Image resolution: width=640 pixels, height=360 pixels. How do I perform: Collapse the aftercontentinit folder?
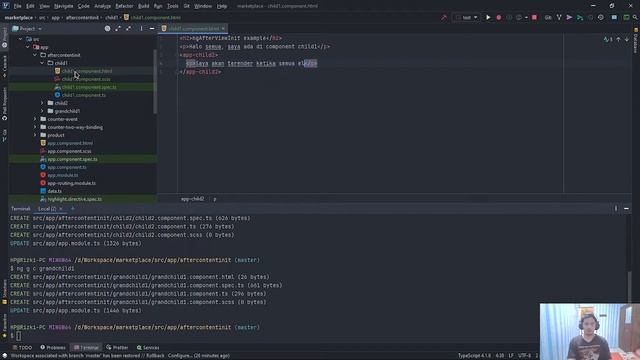point(35,55)
